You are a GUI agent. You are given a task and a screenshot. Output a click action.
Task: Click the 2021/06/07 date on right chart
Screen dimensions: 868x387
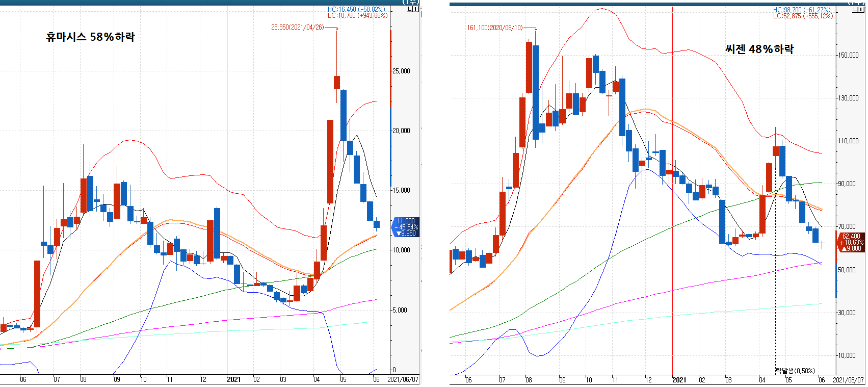[848, 380]
